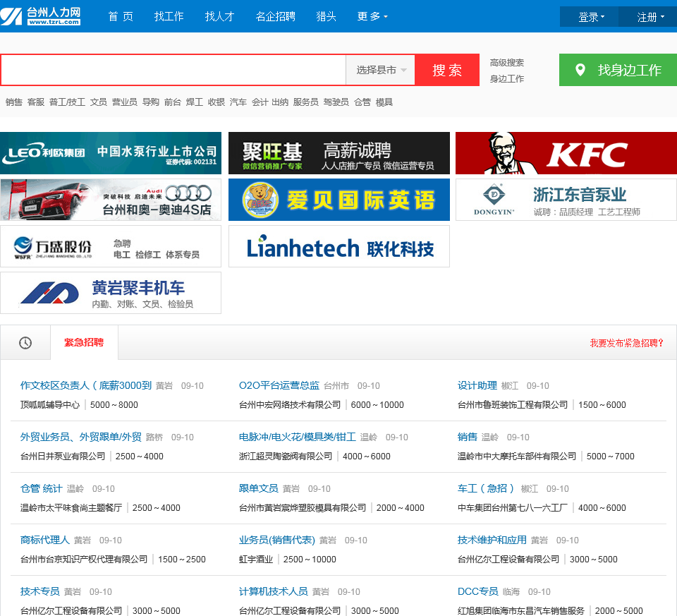This screenshot has width=677, height=616.
Task: Click the 焊工 hot keyword
Action: pyautogui.click(x=195, y=102)
